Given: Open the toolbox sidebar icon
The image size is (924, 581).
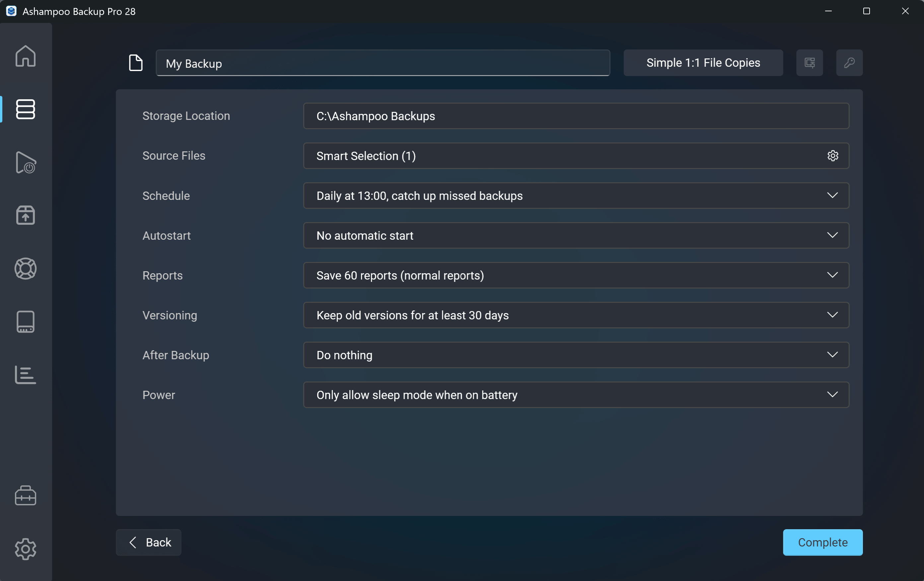Looking at the screenshot, I should [26, 495].
